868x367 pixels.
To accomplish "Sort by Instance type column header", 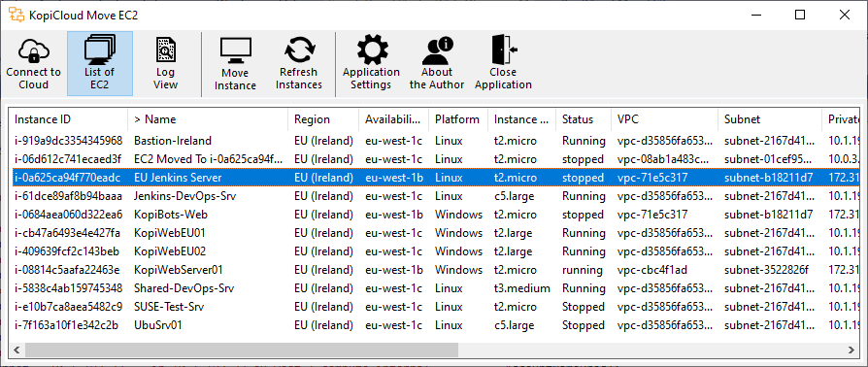I will [x=522, y=119].
